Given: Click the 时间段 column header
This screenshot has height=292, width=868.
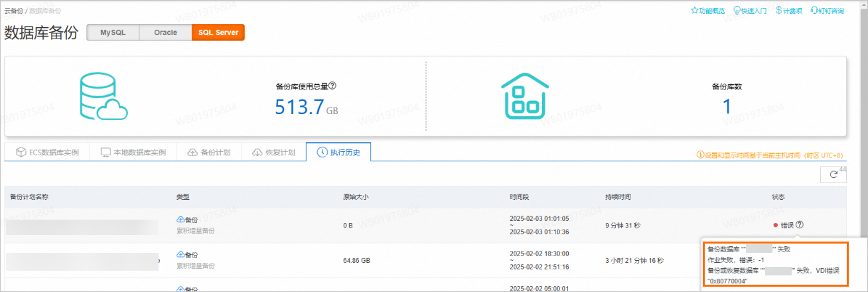Looking at the screenshot, I should coord(520,197).
